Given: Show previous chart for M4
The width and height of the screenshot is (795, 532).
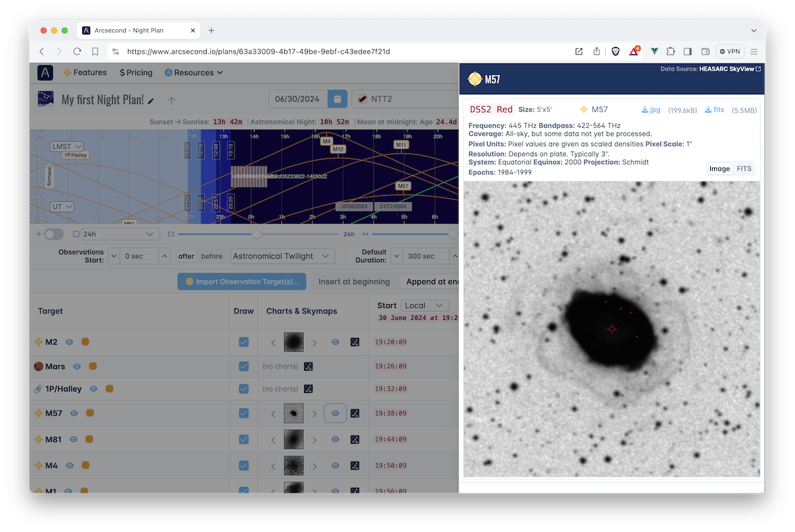Looking at the screenshot, I should (273, 466).
